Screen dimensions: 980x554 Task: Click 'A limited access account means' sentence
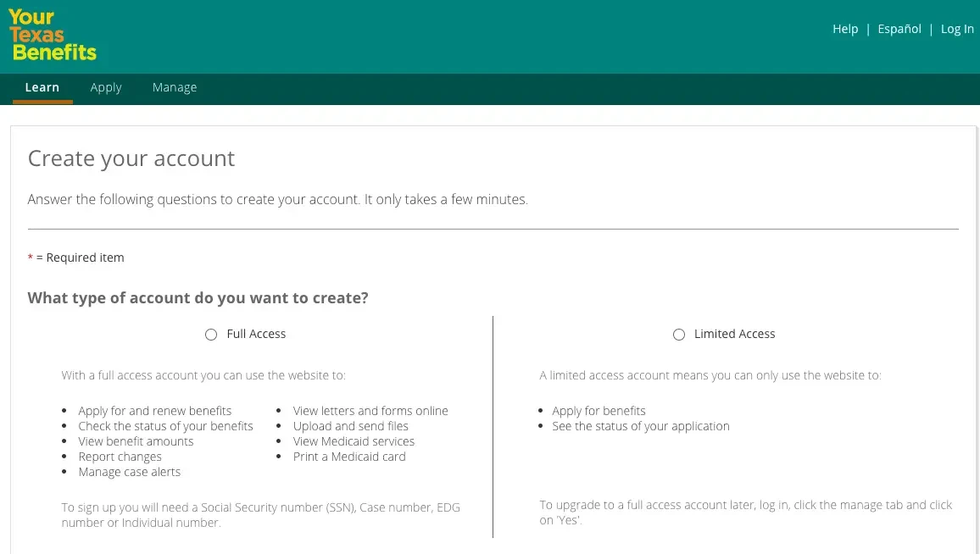710,375
